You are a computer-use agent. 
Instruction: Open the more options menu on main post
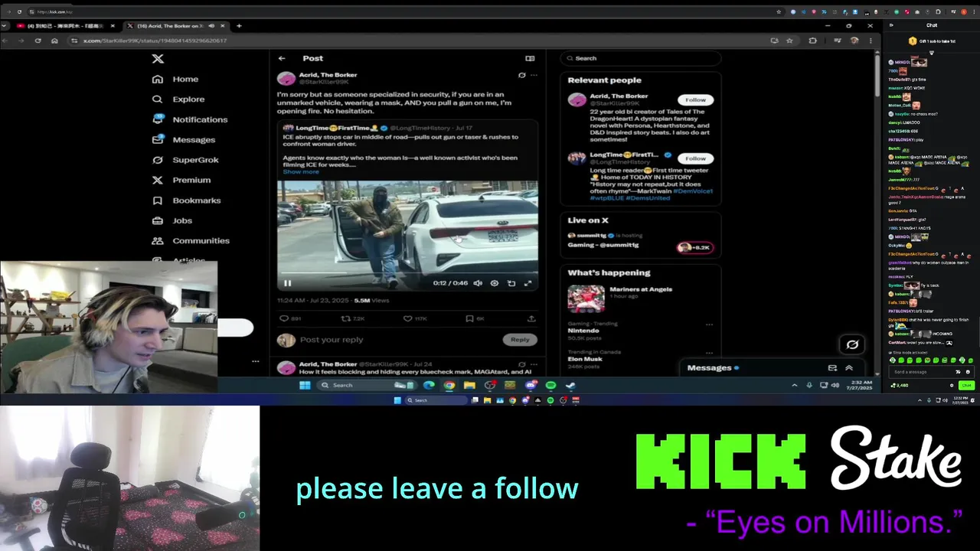pyautogui.click(x=534, y=75)
